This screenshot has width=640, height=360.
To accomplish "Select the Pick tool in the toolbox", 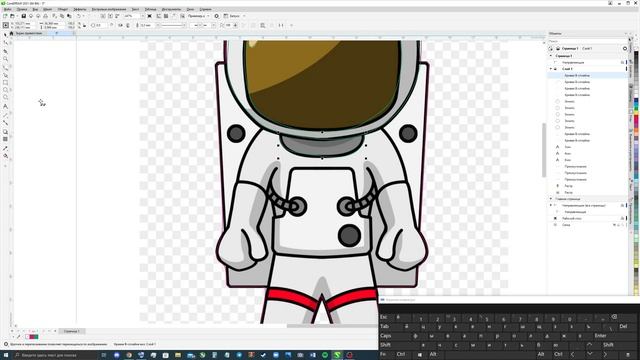I will [x=5, y=36].
